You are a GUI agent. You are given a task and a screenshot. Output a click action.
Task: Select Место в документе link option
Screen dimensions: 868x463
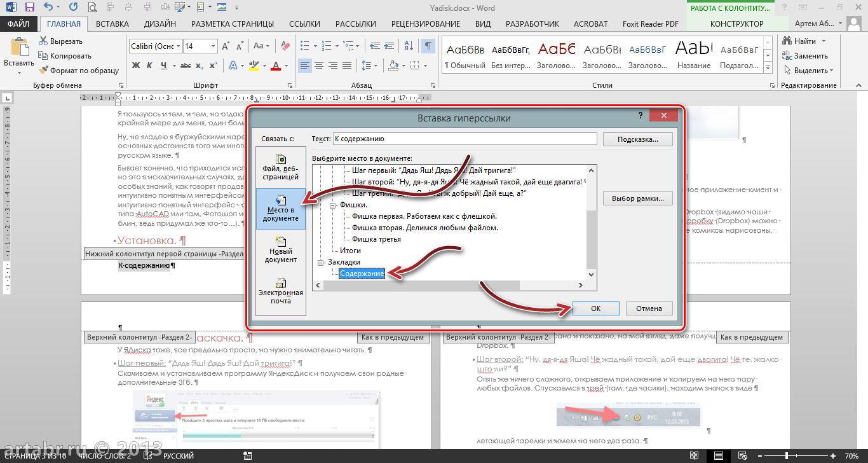[x=280, y=209]
